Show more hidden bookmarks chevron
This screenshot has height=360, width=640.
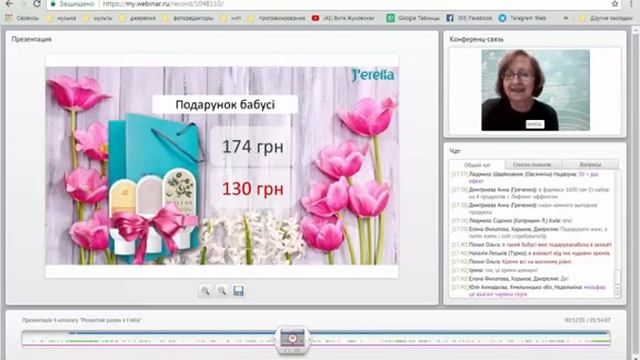pos(566,18)
